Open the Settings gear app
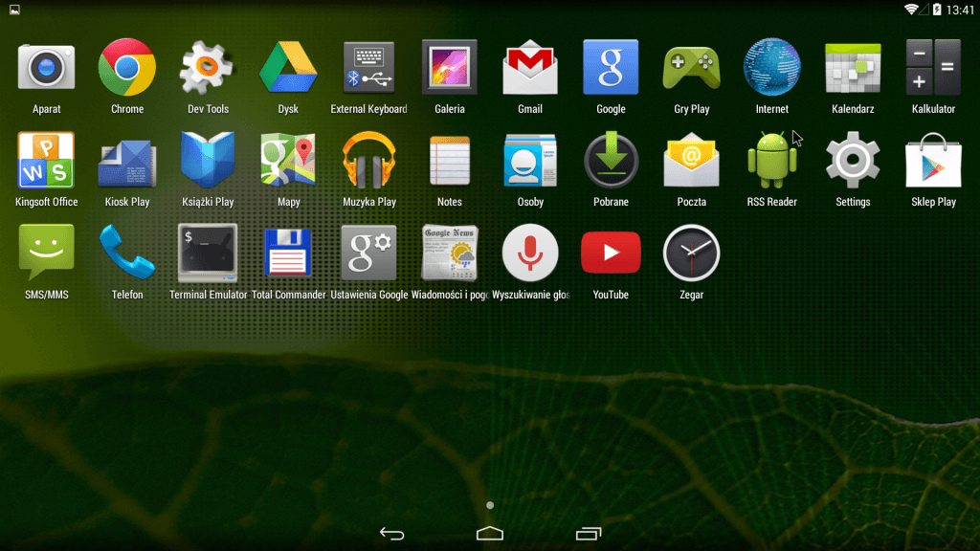 853,161
